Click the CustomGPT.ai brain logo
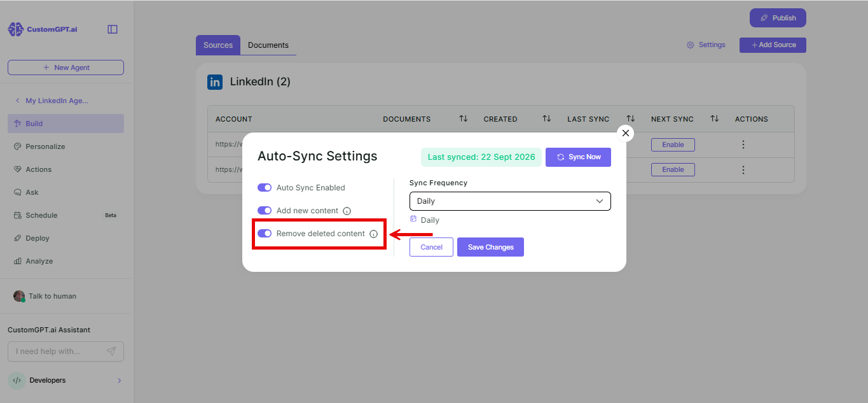This screenshot has height=403, width=868. 15,29
